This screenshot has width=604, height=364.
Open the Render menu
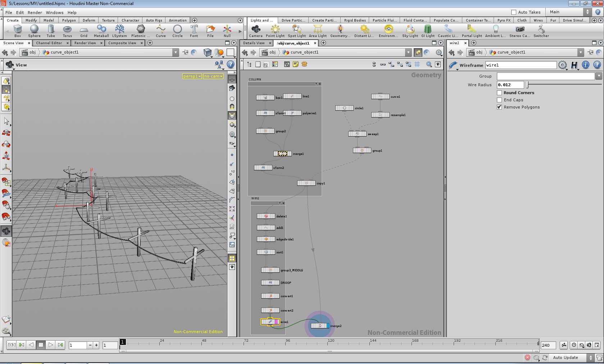tap(35, 12)
